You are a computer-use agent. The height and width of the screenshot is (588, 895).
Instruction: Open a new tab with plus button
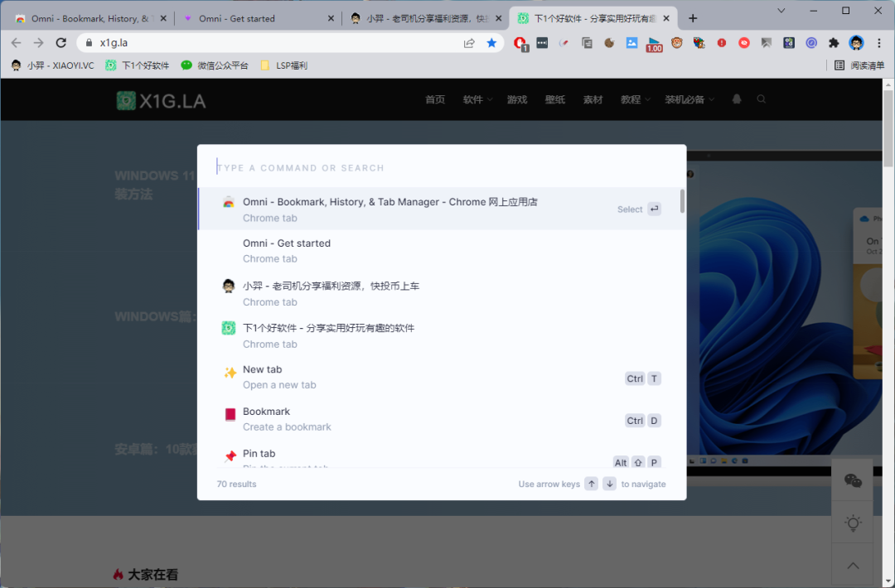click(693, 19)
